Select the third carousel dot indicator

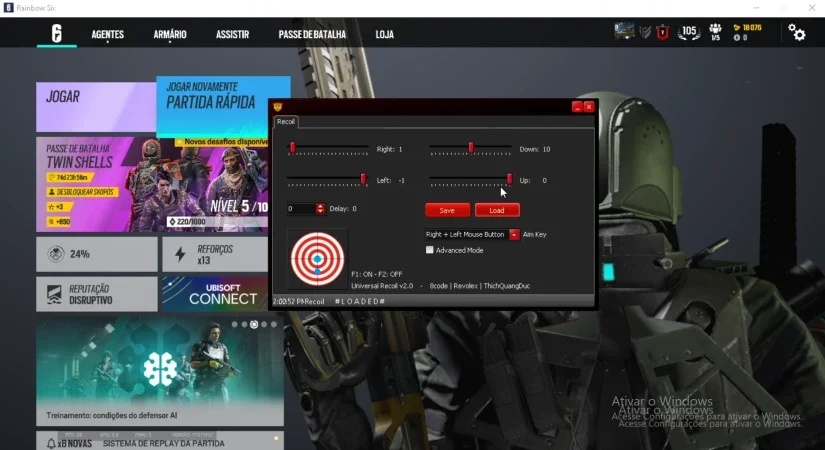254,324
